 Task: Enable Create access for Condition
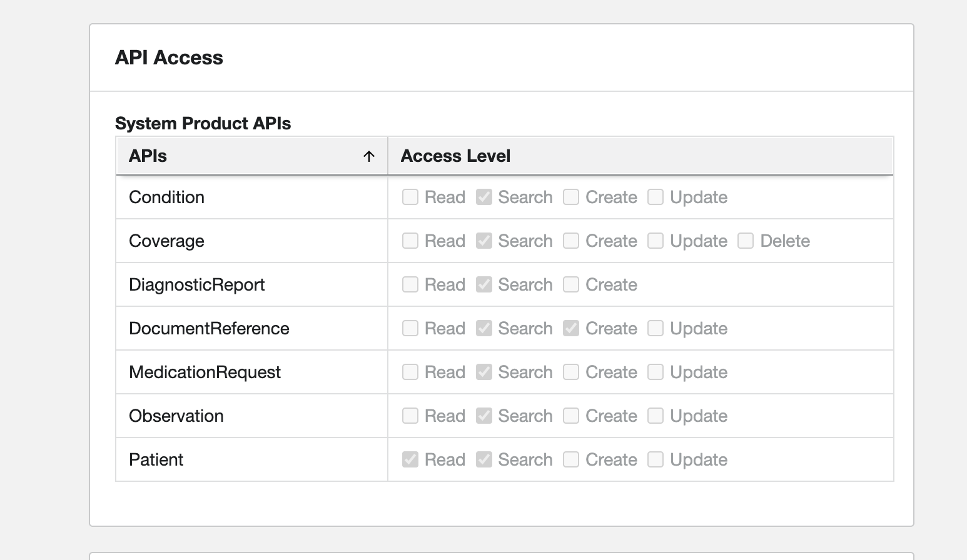point(571,197)
